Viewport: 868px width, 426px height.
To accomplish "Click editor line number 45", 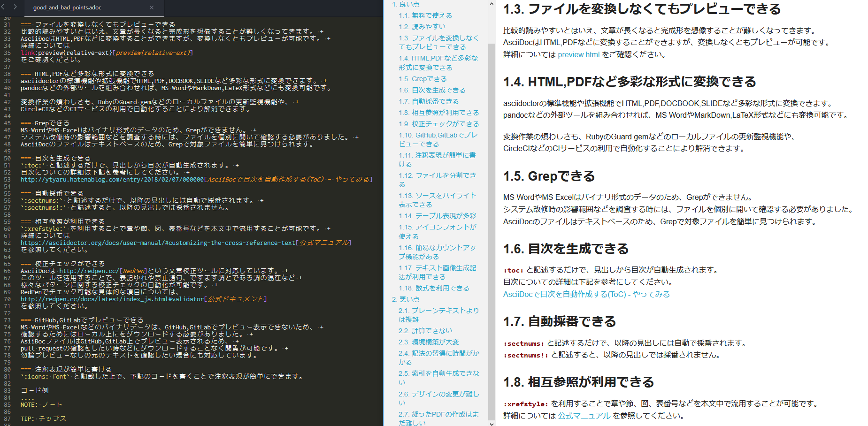I will click(x=7, y=123).
